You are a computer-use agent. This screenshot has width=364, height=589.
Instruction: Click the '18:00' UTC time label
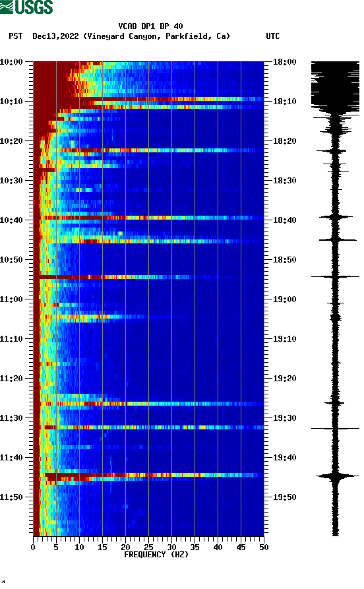(285, 61)
